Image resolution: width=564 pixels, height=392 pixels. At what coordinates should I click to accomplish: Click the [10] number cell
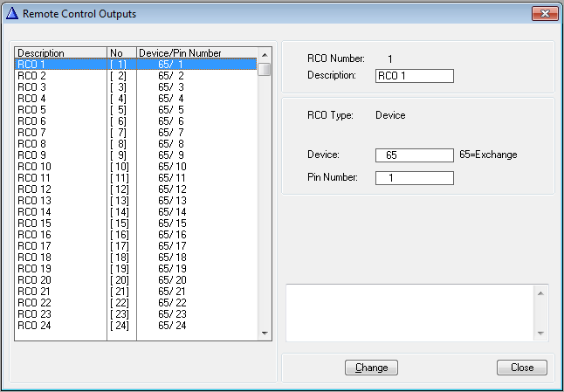[120, 167]
